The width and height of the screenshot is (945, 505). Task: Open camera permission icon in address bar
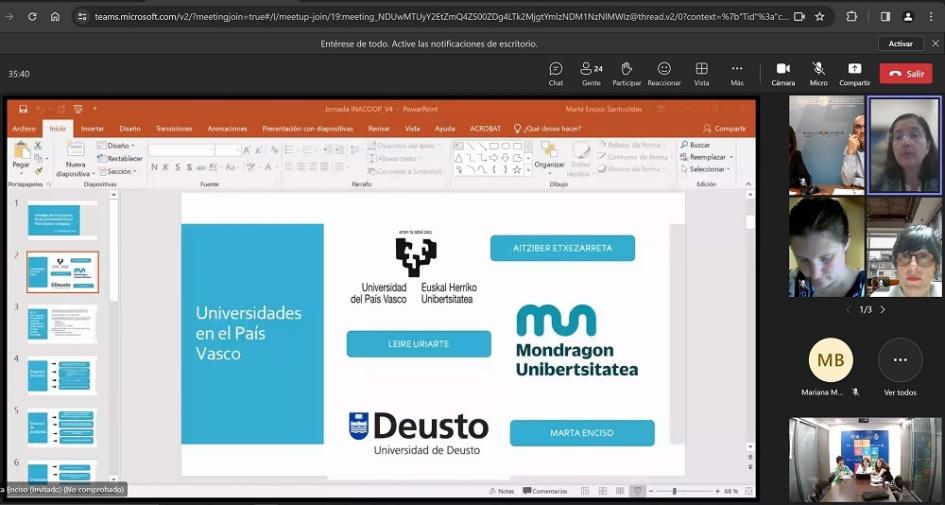(799, 17)
